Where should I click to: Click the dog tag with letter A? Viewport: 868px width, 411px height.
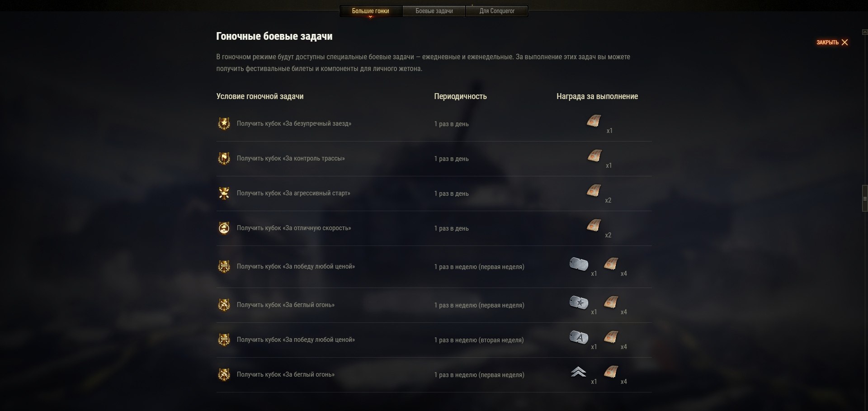(579, 337)
